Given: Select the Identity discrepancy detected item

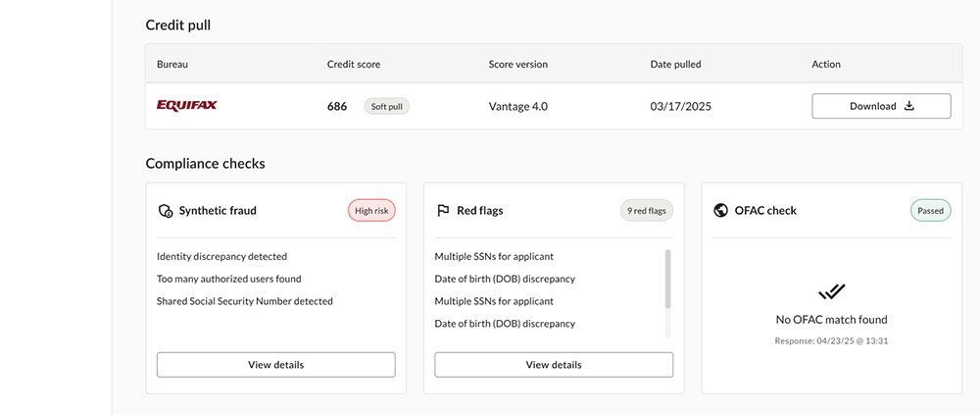Looking at the screenshot, I should pos(221,256).
